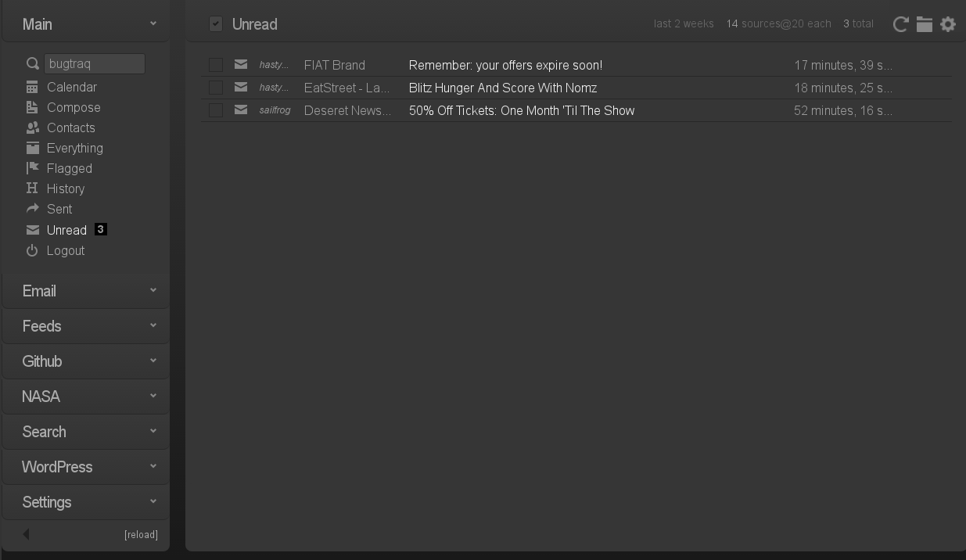Open the gear settings icon in the header
The image size is (966, 560).
(x=948, y=24)
